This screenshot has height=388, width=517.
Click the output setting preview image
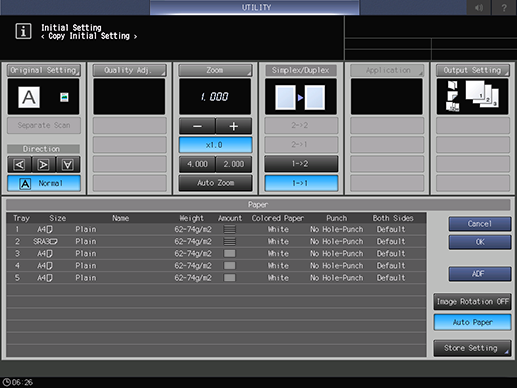point(472,97)
